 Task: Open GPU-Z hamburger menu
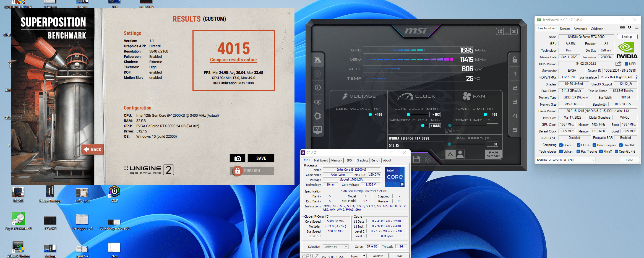[x=637, y=27]
